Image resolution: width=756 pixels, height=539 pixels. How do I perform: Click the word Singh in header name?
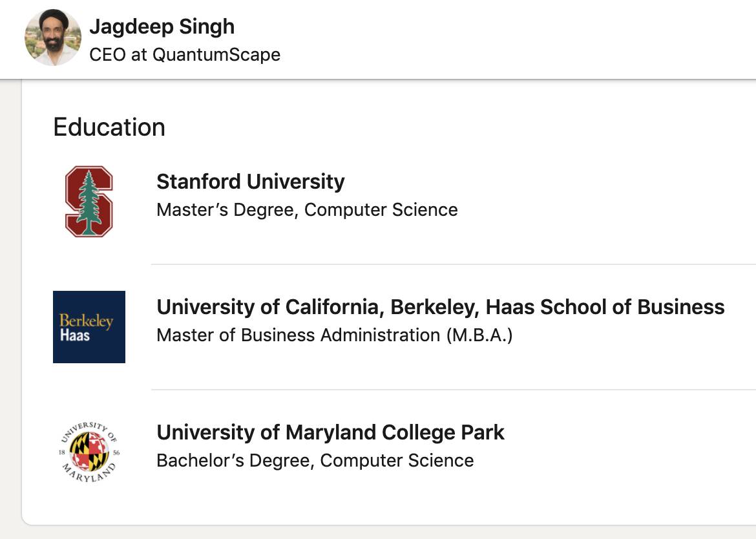tap(207, 26)
